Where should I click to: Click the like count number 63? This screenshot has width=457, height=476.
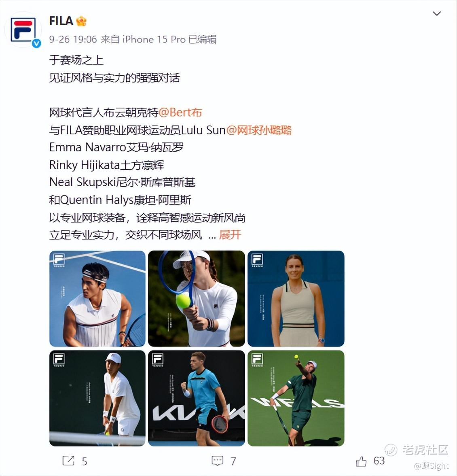(x=379, y=461)
